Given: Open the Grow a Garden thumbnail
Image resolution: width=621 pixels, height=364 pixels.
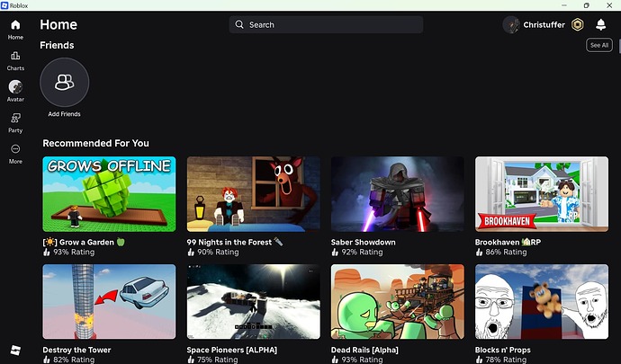Looking at the screenshot, I should click(x=109, y=194).
